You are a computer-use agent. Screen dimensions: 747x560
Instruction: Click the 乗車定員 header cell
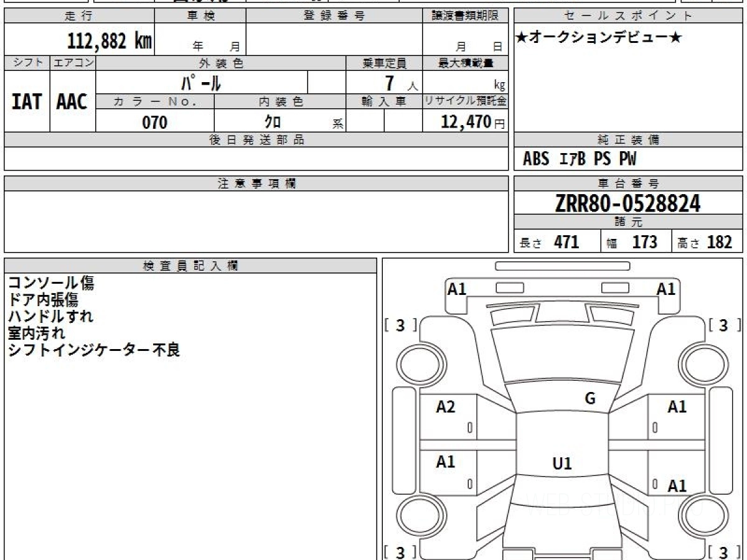point(384,63)
